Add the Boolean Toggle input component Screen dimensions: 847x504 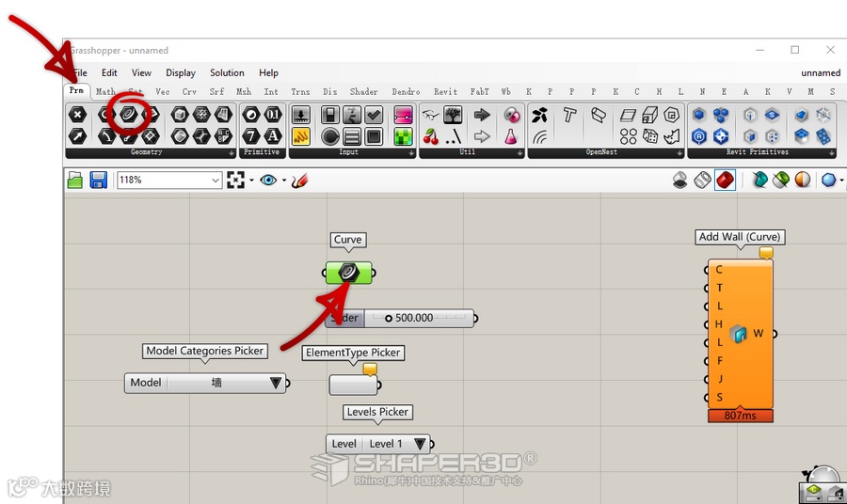coord(330,115)
